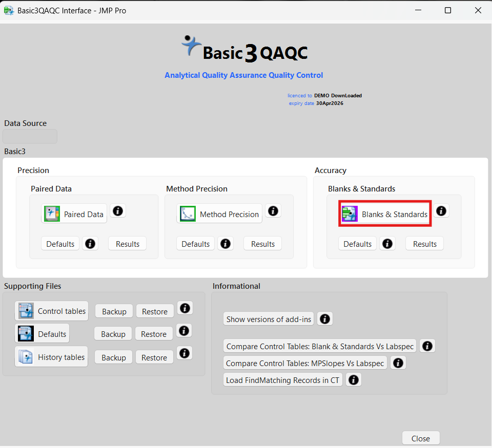Viewport: 492px width, 448px height.
Task: Click the Paired Data launch icon button
Action: pyautogui.click(x=74, y=214)
